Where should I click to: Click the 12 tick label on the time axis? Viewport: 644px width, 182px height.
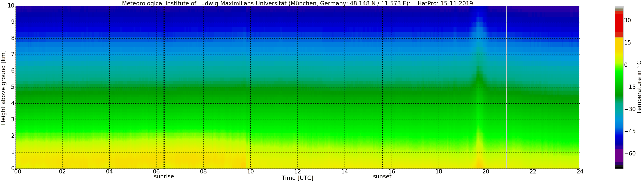[297, 172]
